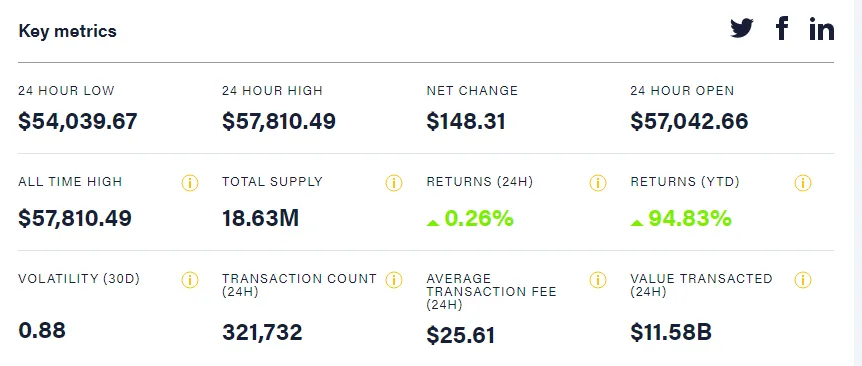Open info icon for Average Transaction Fee

click(598, 280)
